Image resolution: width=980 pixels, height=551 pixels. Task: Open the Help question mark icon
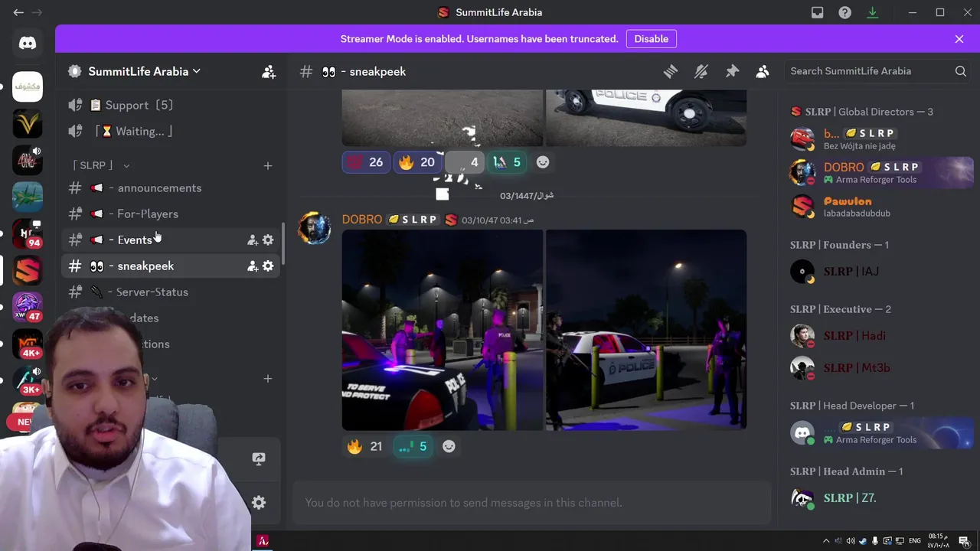(x=844, y=12)
